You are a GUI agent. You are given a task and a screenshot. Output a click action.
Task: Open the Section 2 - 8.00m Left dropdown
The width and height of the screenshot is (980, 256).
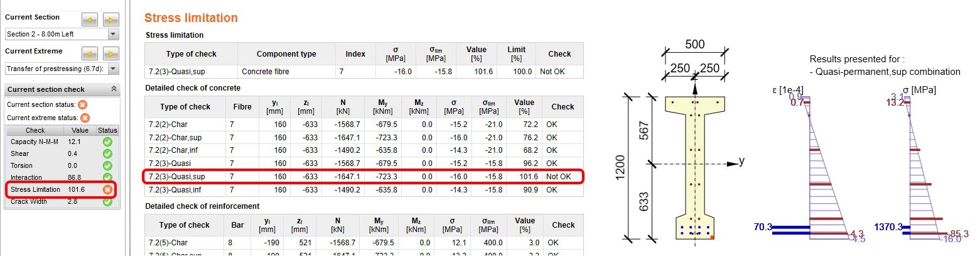tap(62, 34)
